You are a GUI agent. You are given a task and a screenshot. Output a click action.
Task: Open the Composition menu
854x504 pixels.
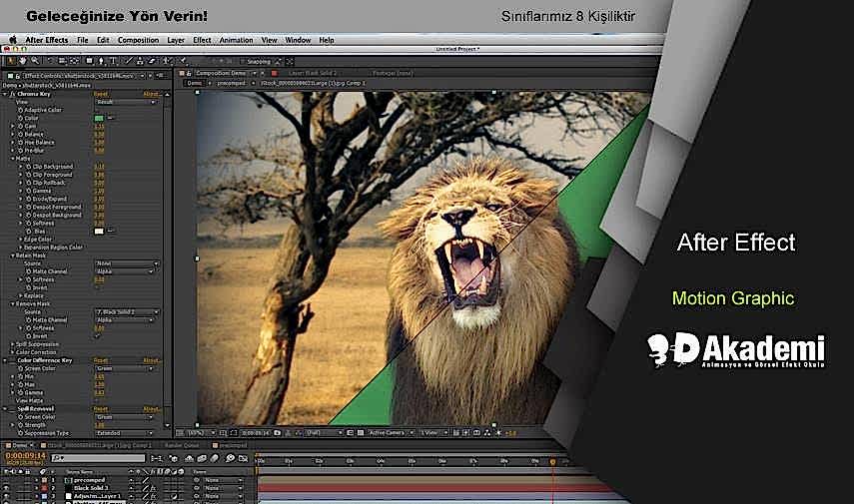point(138,40)
